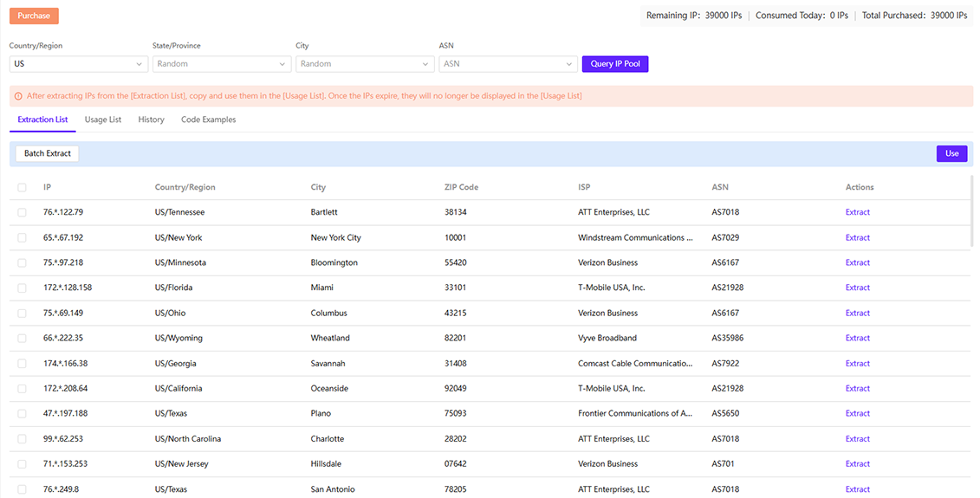Check the box for IP 172.*.128.158
Viewport: 980px width, 498px height.
(x=22, y=288)
